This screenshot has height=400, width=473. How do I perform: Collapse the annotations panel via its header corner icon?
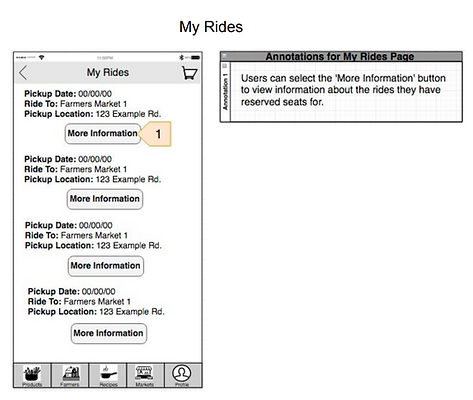click(x=224, y=56)
